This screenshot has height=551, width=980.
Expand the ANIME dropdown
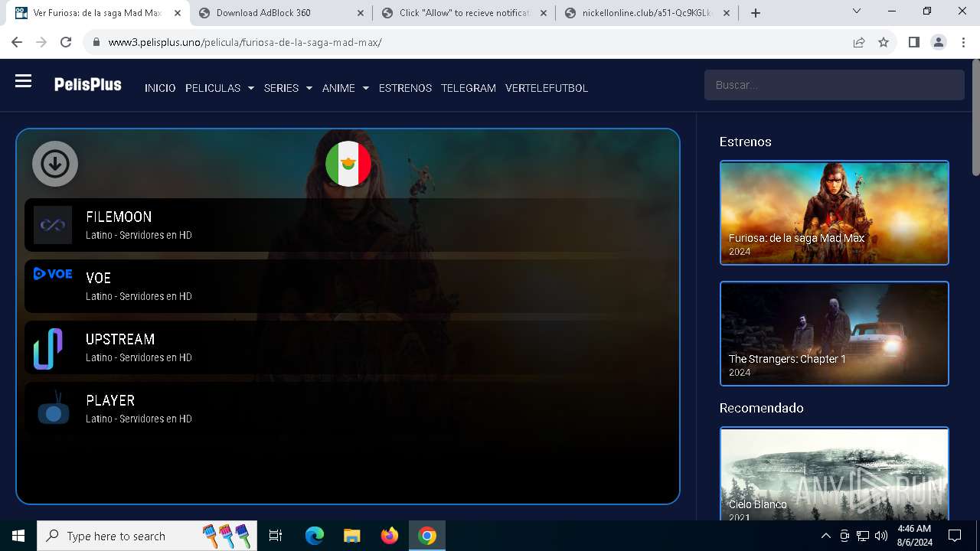pos(345,88)
